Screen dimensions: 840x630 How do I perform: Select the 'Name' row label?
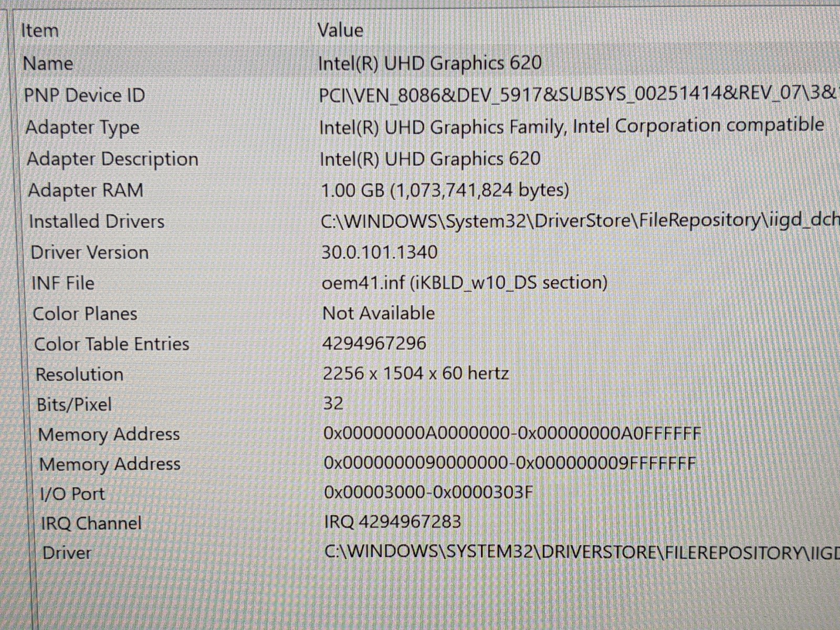(48, 64)
